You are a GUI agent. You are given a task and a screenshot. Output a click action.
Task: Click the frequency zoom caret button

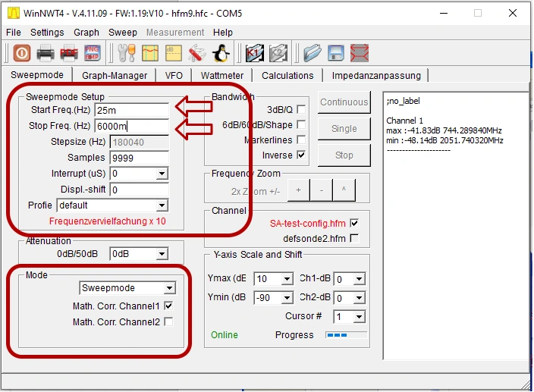(344, 190)
